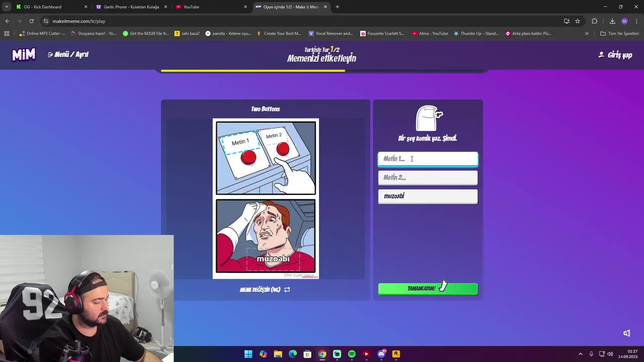The image size is (644, 362).
Task: Open the volume tray icon
Action: [610, 354]
